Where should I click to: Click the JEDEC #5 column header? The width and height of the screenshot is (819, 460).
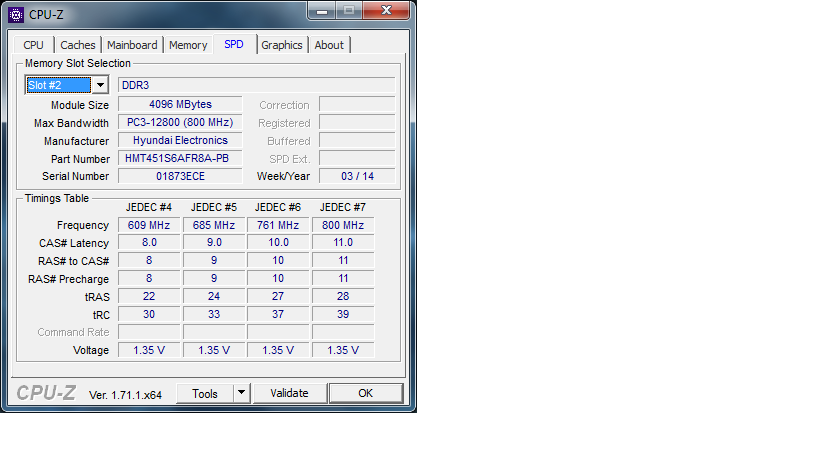pos(214,207)
